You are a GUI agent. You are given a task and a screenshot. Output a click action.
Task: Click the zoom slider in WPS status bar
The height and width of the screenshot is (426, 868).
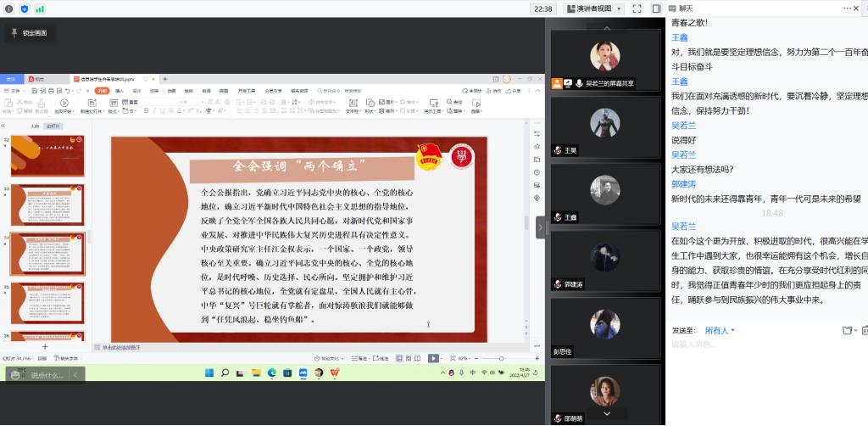(x=502, y=358)
